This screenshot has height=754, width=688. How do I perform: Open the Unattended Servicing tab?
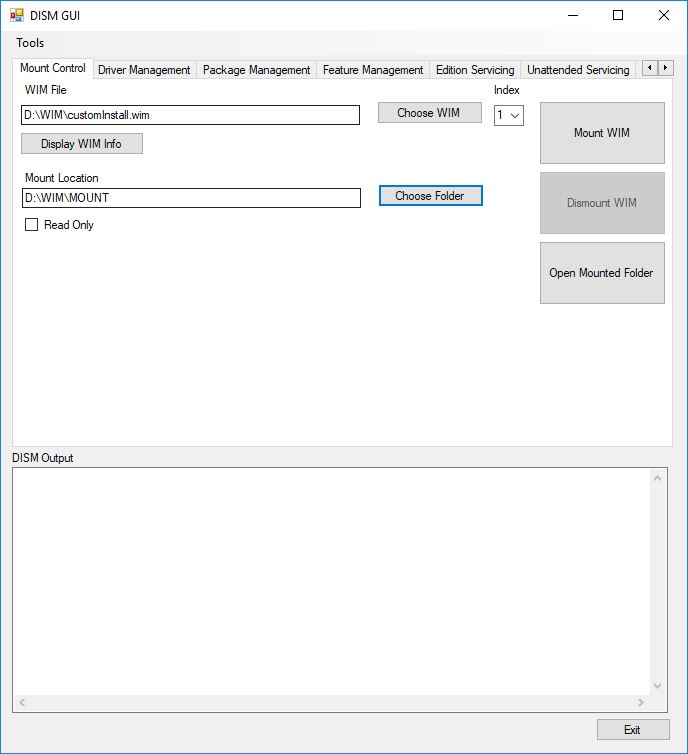[x=578, y=70]
